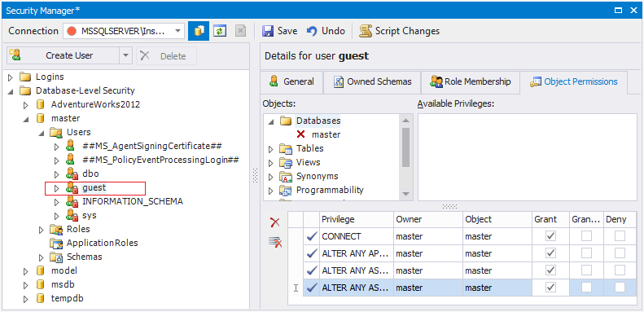The height and width of the screenshot is (312, 644).
Task: Open the Connection dropdown
Action: [x=177, y=31]
